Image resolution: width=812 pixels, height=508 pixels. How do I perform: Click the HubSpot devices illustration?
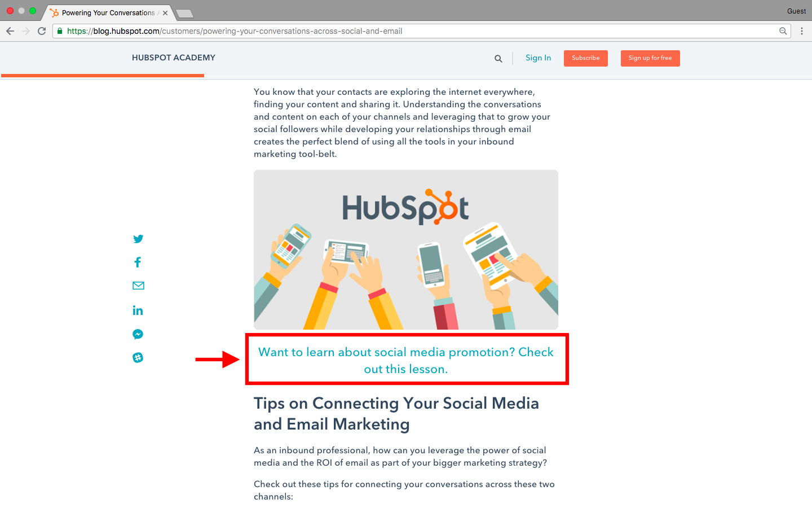pos(406,250)
